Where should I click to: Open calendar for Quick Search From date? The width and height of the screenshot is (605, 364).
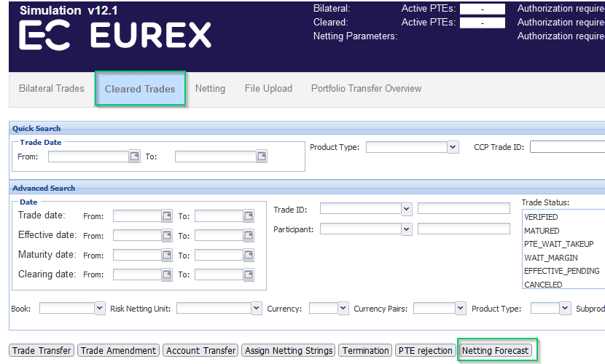point(134,156)
